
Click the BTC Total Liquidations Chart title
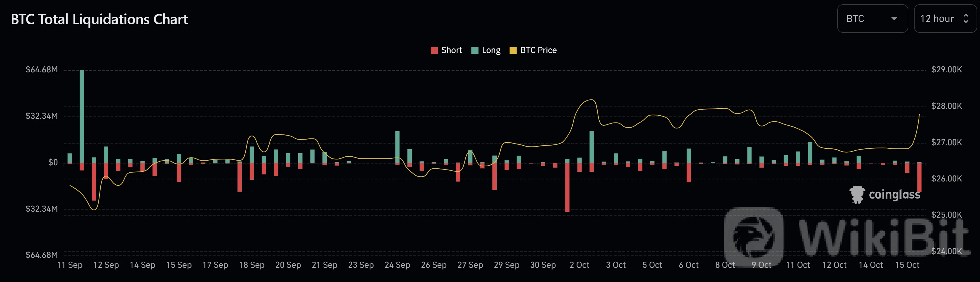coord(99,19)
